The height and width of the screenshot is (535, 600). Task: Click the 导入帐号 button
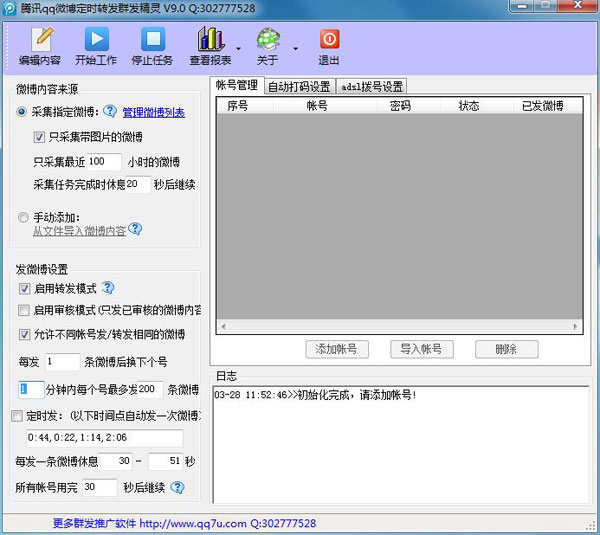(422, 349)
